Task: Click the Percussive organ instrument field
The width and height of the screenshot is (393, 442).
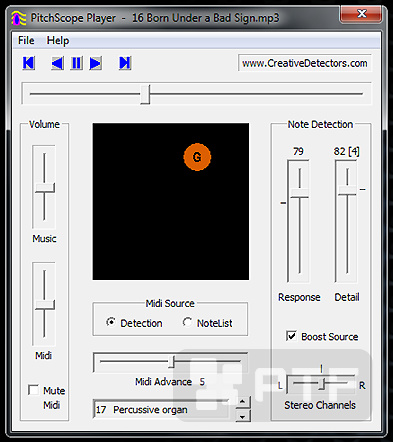Action: point(161,409)
